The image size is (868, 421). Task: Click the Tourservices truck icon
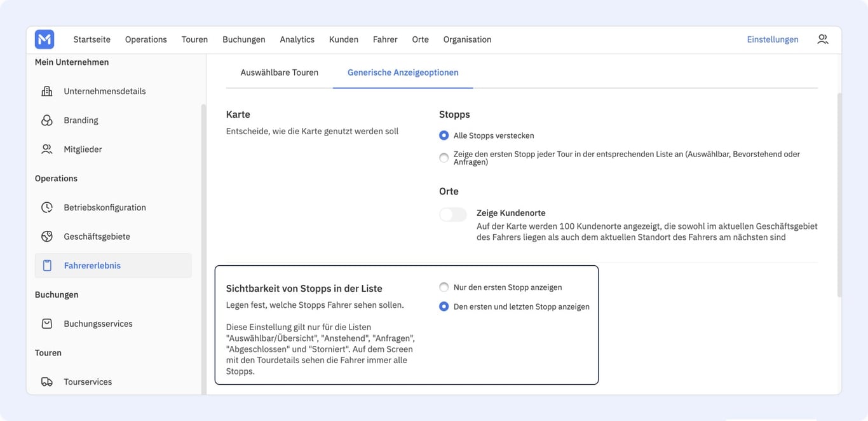47,382
